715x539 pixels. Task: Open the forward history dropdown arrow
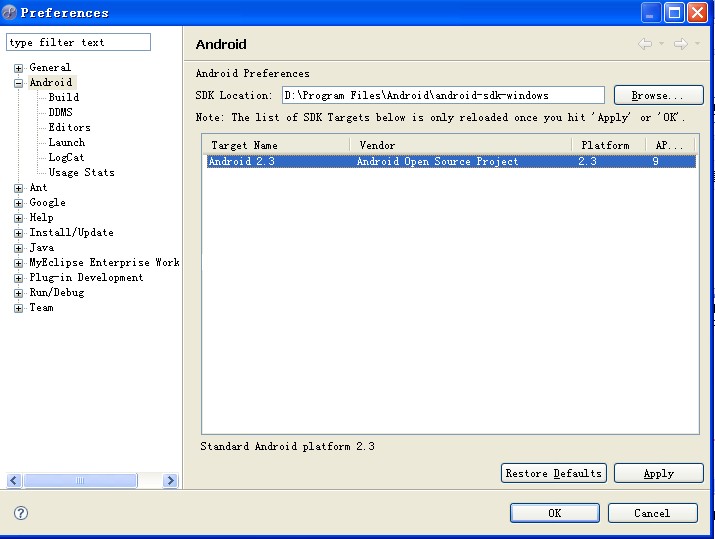(x=697, y=44)
